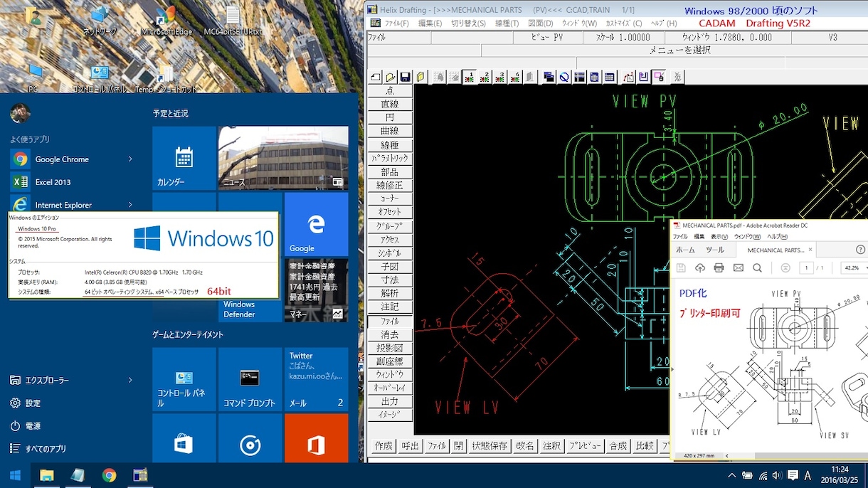Click the 状態保存 button at bottom of Helix
Viewport: 868px width, 488px height.
click(x=490, y=446)
